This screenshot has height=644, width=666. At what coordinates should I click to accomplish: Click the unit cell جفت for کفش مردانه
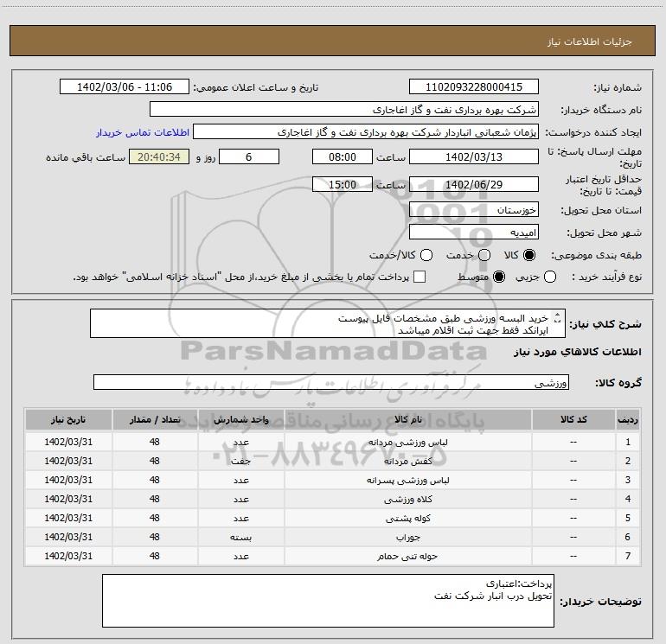[x=240, y=461]
